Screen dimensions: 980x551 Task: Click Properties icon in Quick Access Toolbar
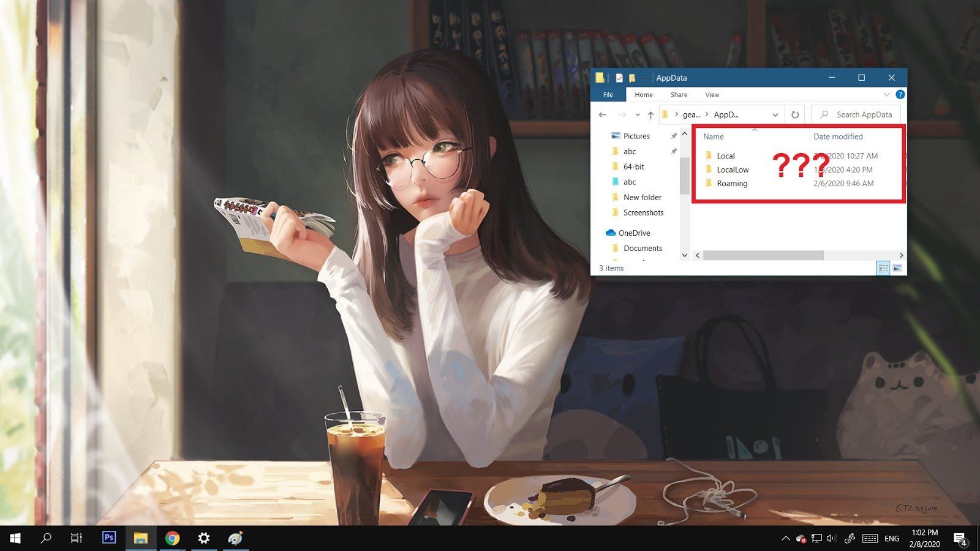[619, 78]
